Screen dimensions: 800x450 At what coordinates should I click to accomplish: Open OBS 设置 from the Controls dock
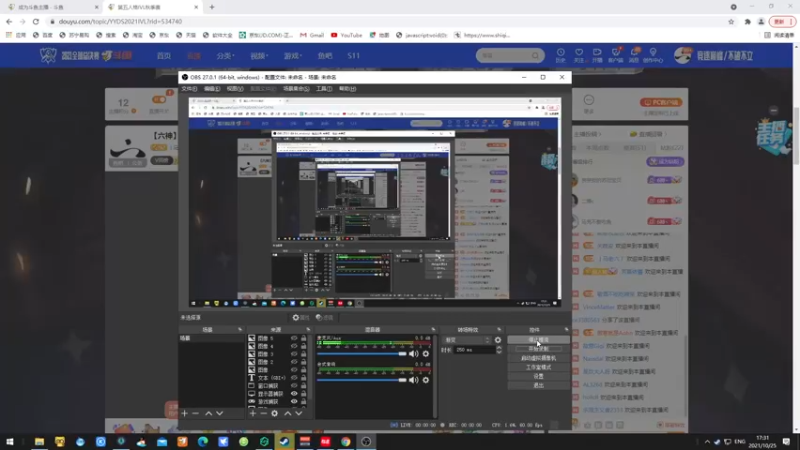pos(538,377)
